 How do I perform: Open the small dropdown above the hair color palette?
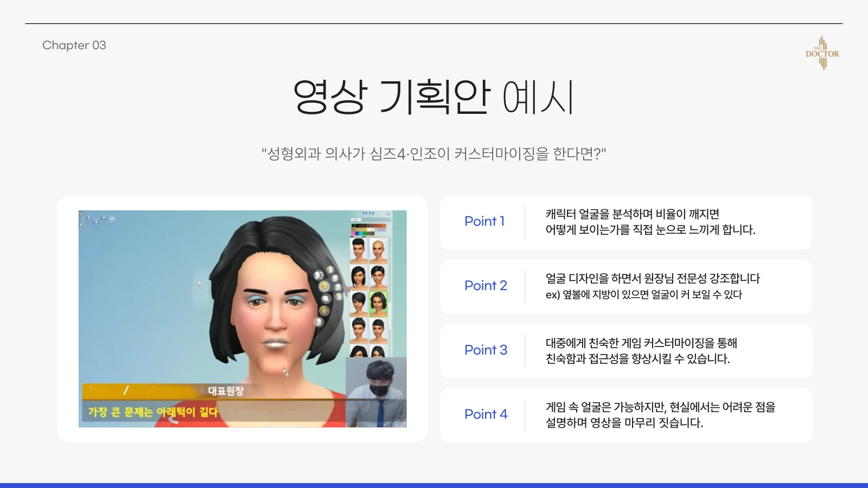pyautogui.click(x=356, y=220)
